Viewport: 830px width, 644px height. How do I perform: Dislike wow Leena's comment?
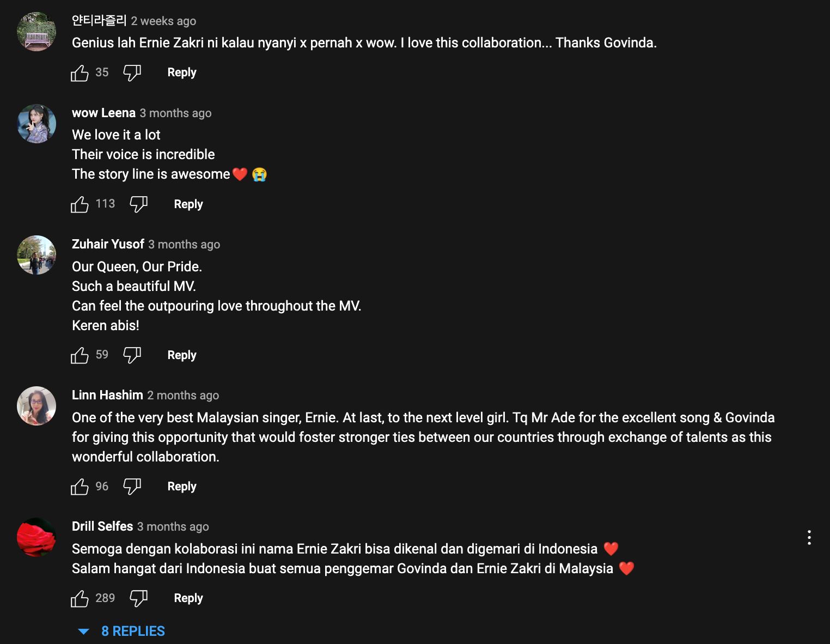click(x=138, y=204)
